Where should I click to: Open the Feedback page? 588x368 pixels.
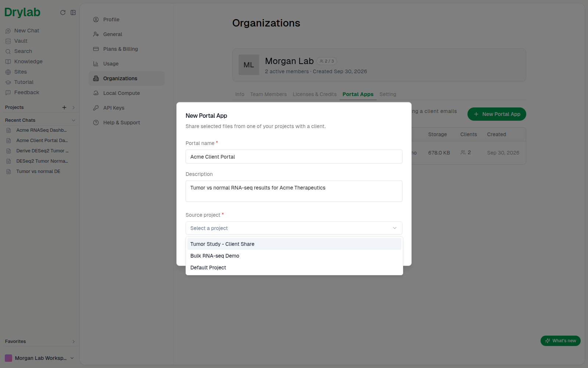[27, 92]
